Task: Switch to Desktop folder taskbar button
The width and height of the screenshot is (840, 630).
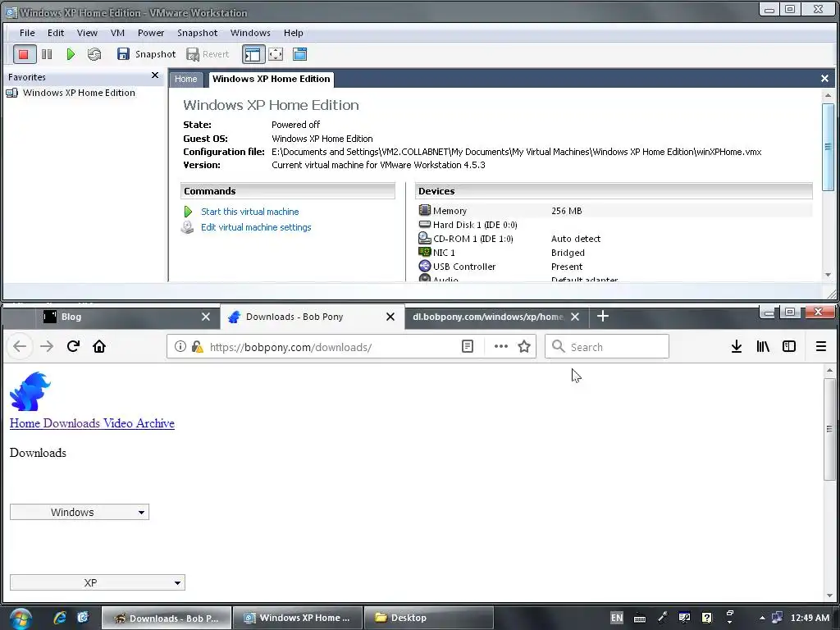Action: tap(428, 618)
